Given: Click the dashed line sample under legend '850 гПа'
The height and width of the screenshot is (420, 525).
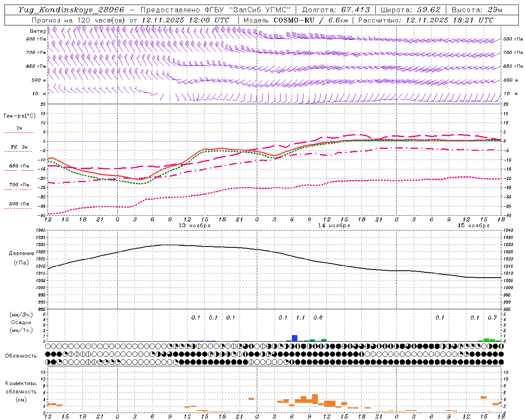Looking at the screenshot, I should point(19,170).
